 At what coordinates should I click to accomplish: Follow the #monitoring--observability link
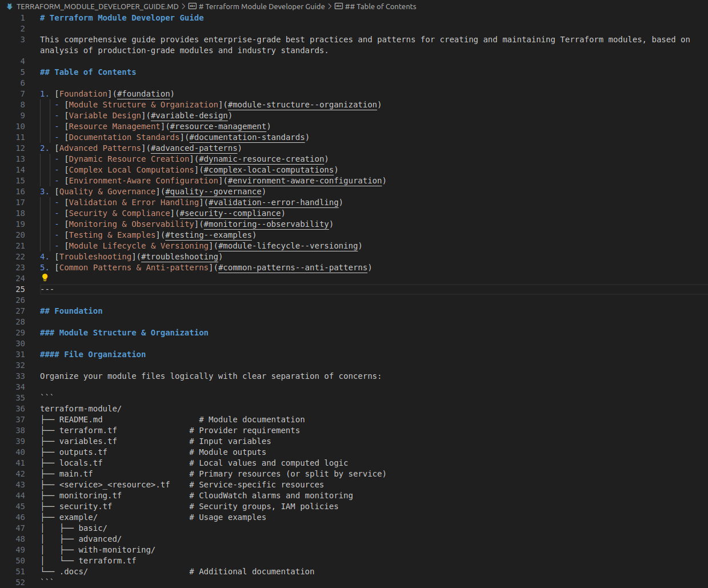(266, 224)
